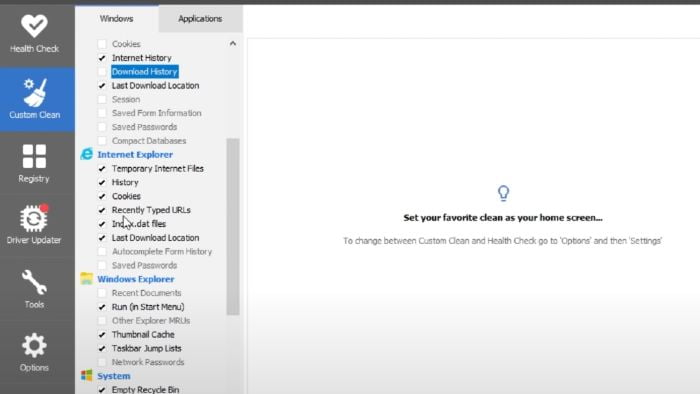This screenshot has height=394, width=700.
Task: Uncheck the Internet Explorer History checkbox
Action: [x=102, y=182]
